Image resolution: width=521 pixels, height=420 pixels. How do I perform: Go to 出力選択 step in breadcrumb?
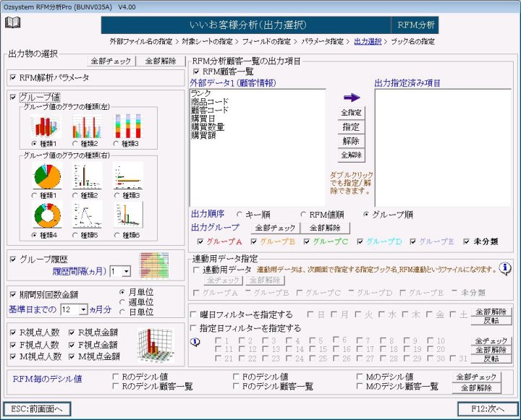pyautogui.click(x=367, y=42)
